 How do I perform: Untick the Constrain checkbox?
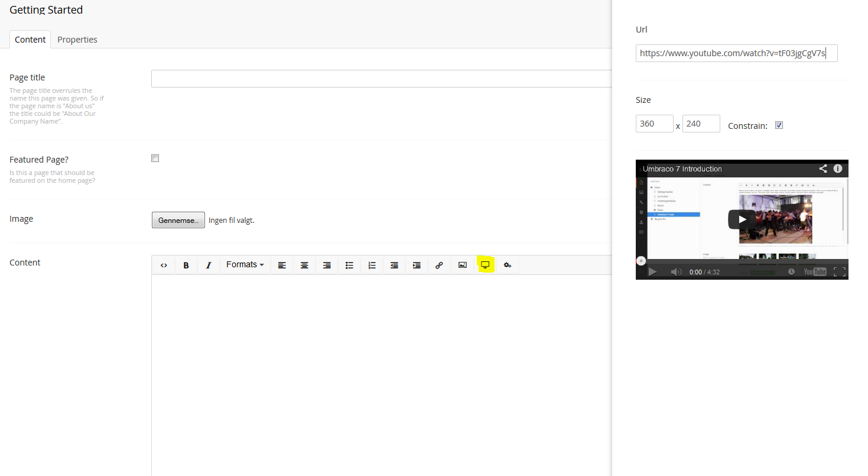click(779, 125)
